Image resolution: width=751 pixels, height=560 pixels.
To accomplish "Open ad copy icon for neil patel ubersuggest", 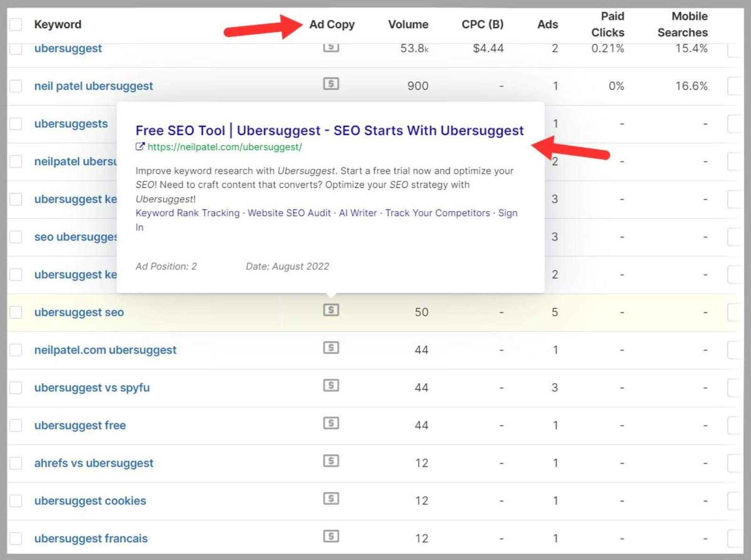I will tap(331, 84).
